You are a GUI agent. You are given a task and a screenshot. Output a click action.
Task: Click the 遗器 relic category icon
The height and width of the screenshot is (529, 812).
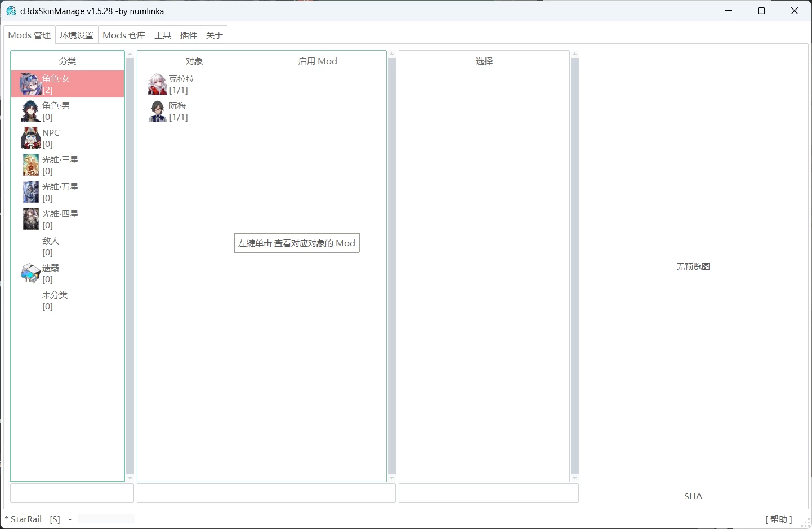[x=30, y=273]
